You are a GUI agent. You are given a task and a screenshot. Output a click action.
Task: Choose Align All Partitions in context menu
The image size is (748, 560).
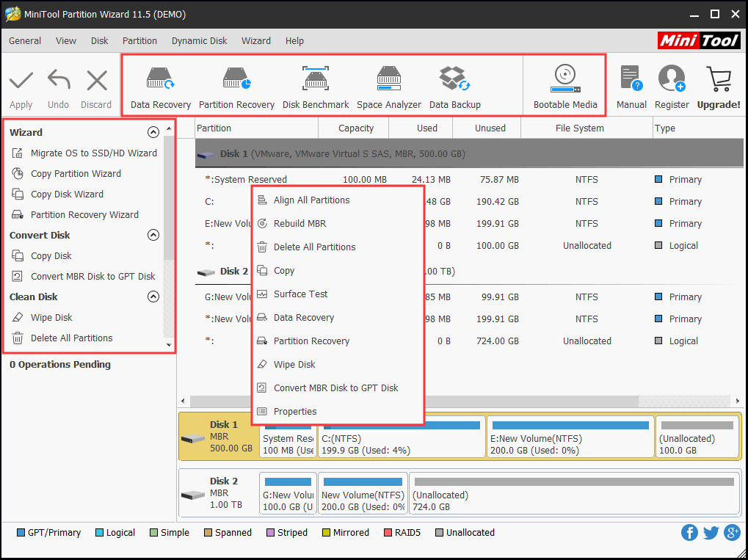click(x=338, y=200)
